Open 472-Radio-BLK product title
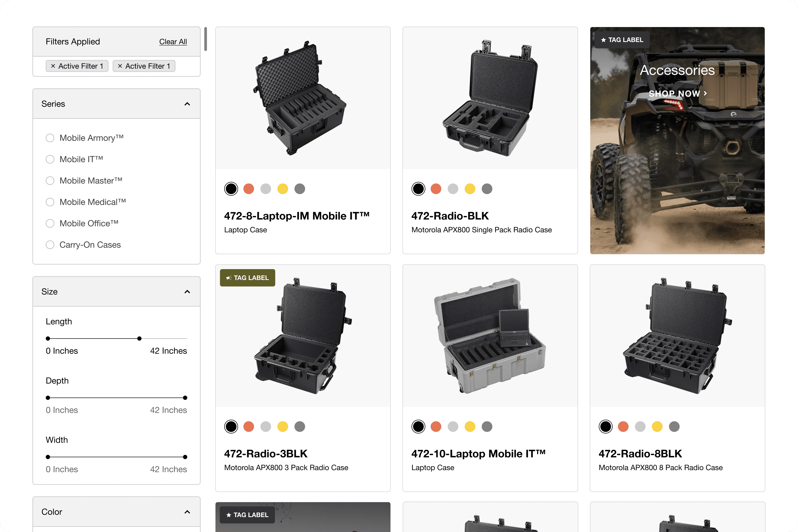Image resolution: width=798 pixels, height=532 pixels. click(x=450, y=216)
